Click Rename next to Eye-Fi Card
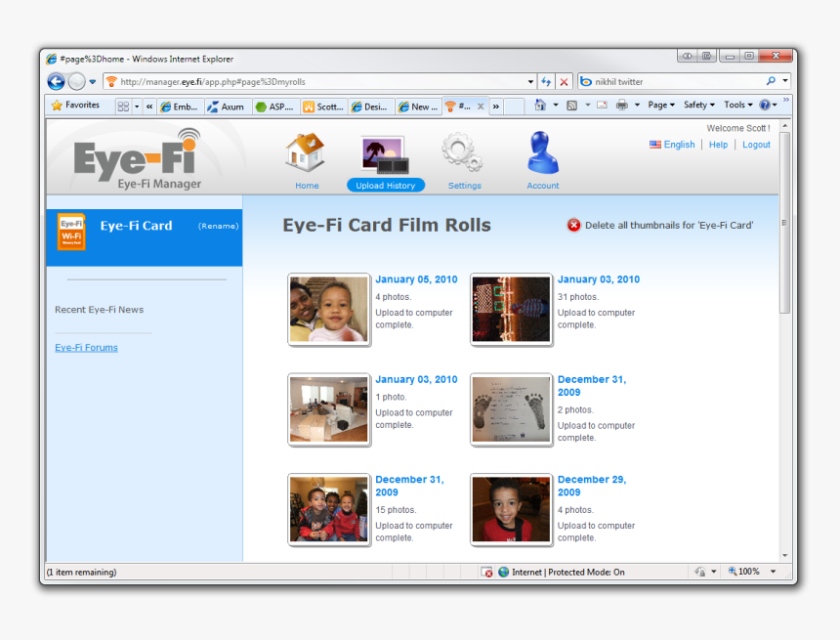 [218, 226]
